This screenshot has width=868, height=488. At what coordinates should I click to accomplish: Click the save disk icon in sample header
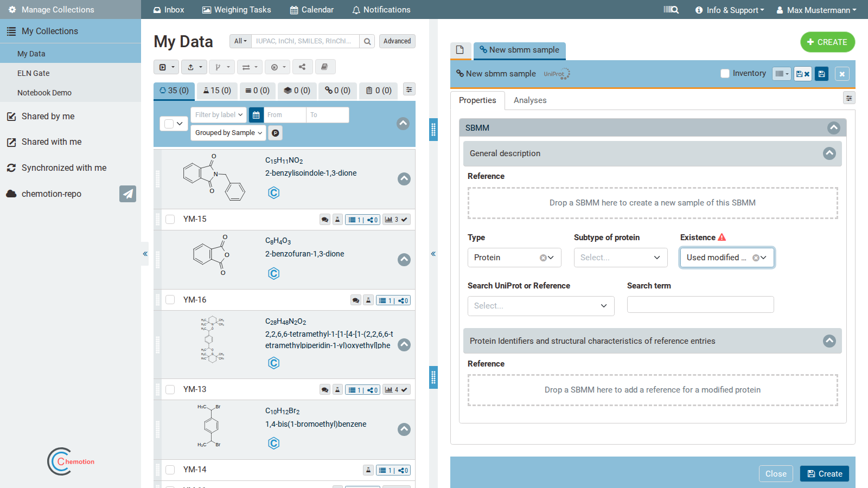822,74
